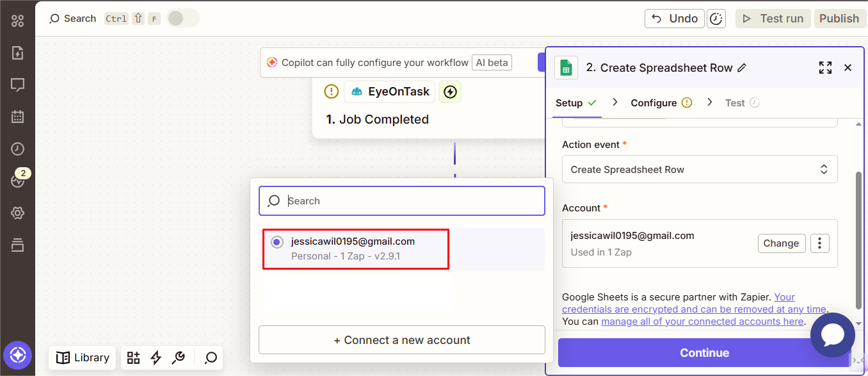Open the account three-dot options menu
Image resolution: width=868 pixels, height=376 pixels.
(820, 243)
